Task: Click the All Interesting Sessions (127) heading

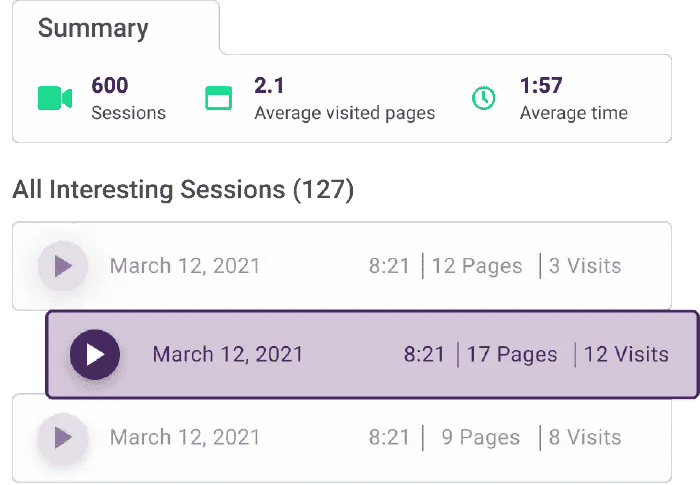Action: (183, 190)
